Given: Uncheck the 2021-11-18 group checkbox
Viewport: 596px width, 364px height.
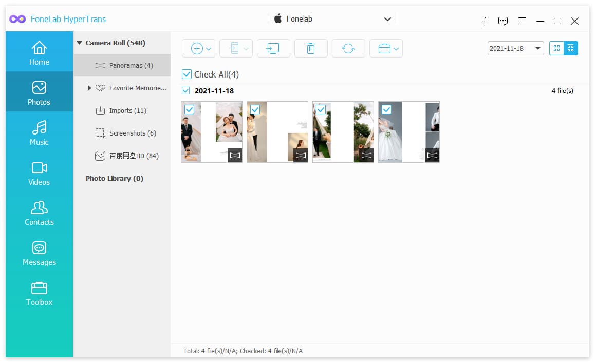Looking at the screenshot, I should click(185, 90).
